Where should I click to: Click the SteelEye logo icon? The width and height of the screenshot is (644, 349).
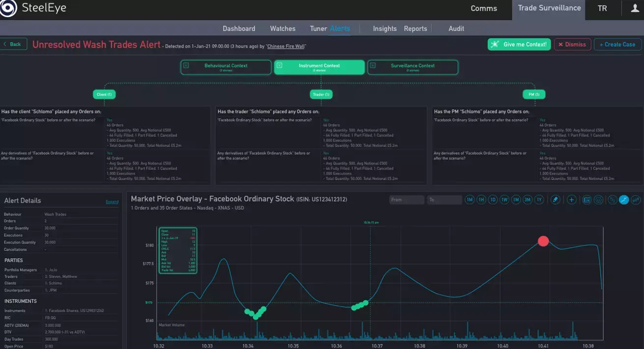8,8
